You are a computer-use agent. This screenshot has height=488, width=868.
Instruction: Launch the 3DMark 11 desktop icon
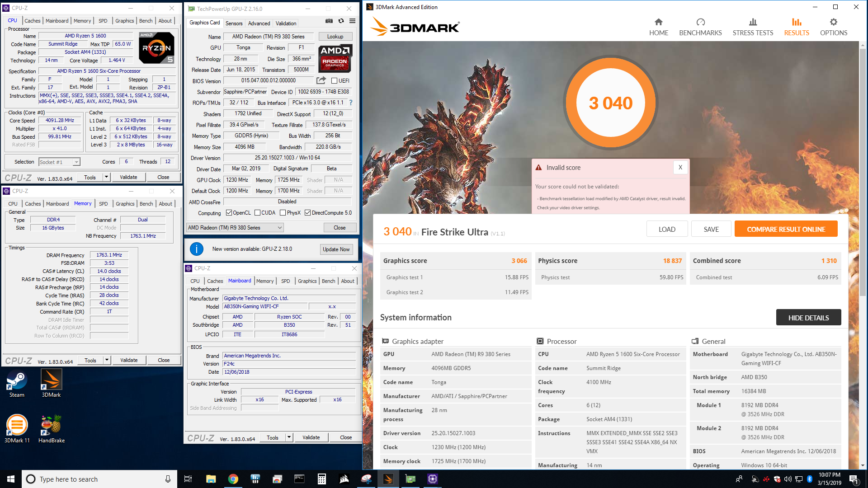tap(17, 429)
